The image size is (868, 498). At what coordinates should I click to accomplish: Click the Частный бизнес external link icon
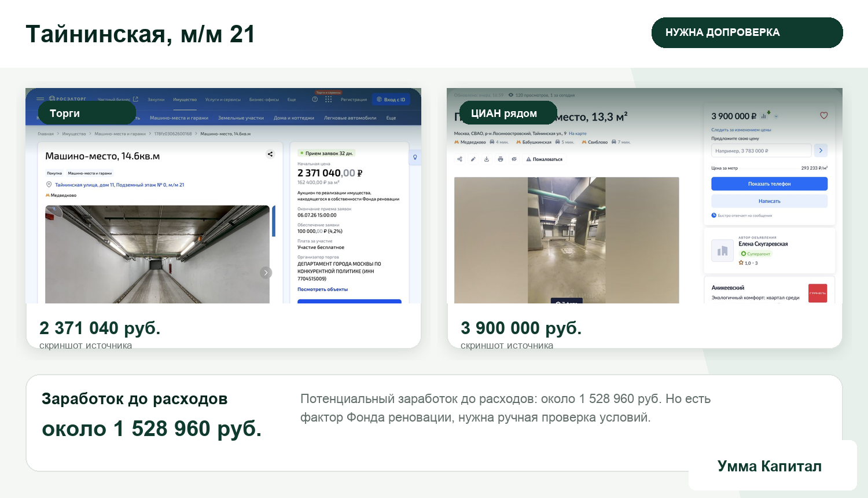coord(135,99)
